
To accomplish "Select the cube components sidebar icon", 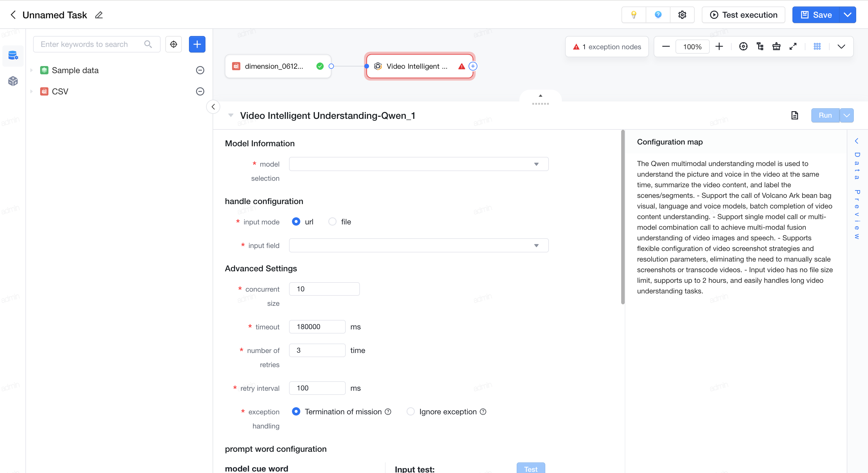I will (13, 81).
